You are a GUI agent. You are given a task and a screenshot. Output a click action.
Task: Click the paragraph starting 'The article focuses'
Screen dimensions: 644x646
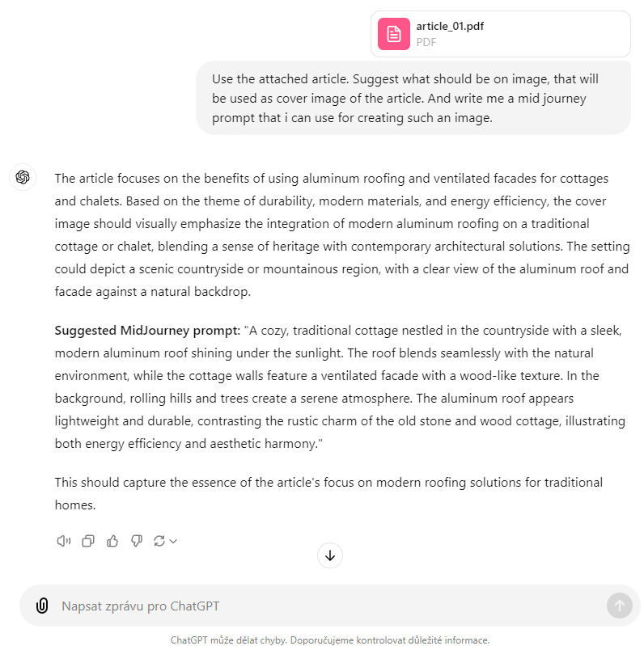click(x=340, y=234)
